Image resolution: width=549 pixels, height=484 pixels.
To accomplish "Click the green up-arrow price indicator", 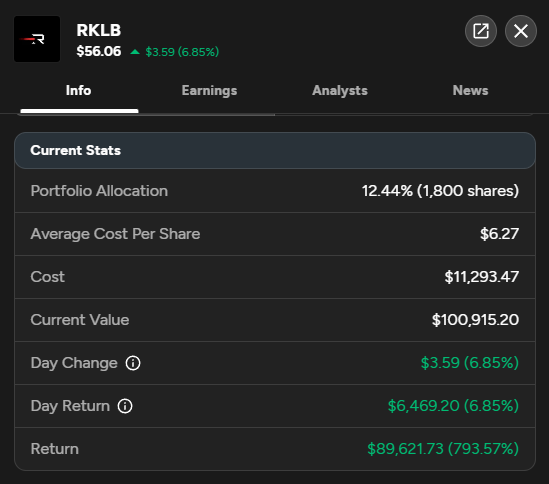I will pos(135,52).
